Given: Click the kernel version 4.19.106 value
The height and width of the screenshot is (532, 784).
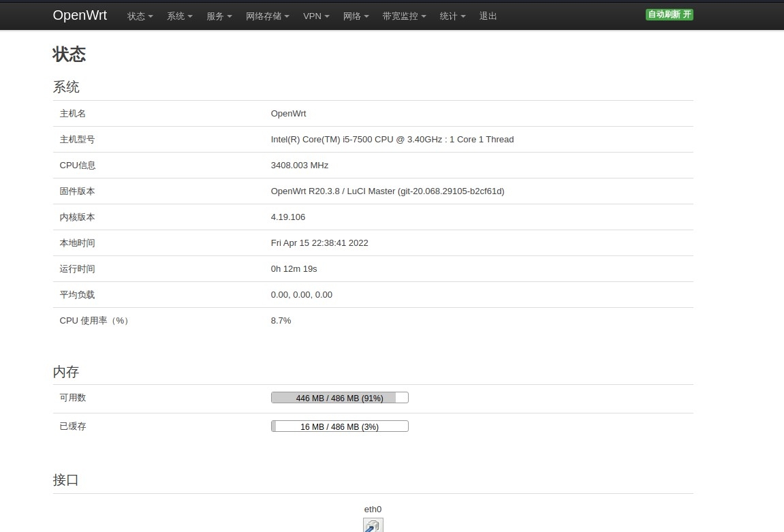Looking at the screenshot, I should click(x=287, y=217).
